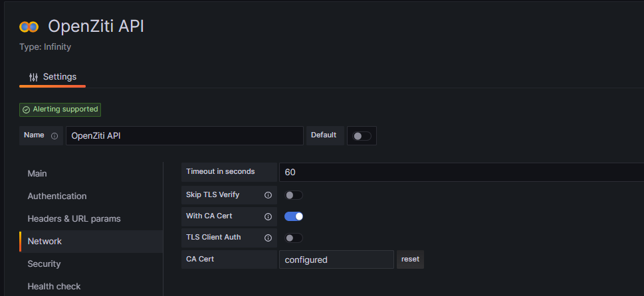644x296 pixels.
Task: Toggle the Default data source switch
Action: tap(362, 135)
